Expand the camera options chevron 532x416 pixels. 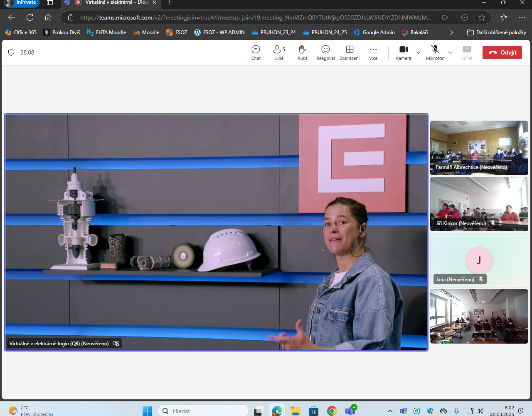coord(419,52)
